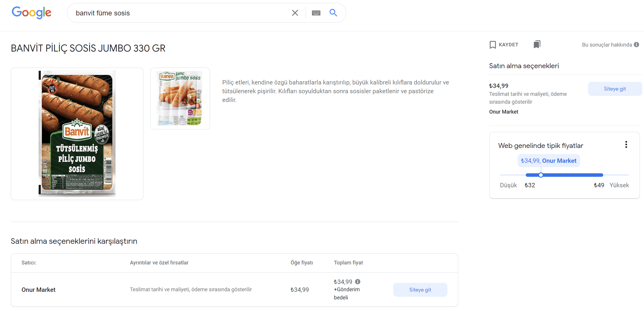Open the saved collections bookmark icon
644x316 pixels.
point(537,45)
